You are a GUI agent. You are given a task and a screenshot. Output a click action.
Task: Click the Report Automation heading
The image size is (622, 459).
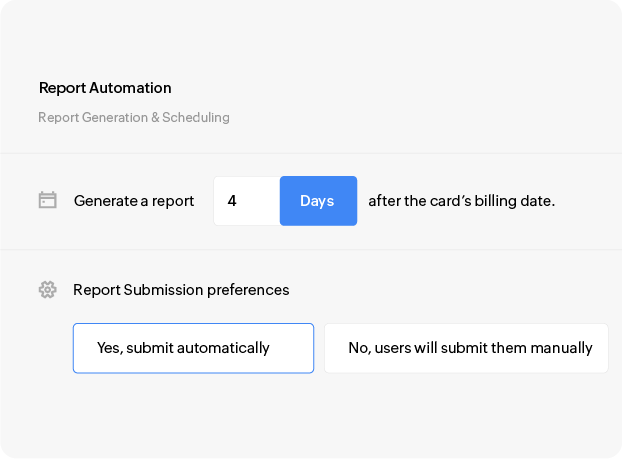105,88
